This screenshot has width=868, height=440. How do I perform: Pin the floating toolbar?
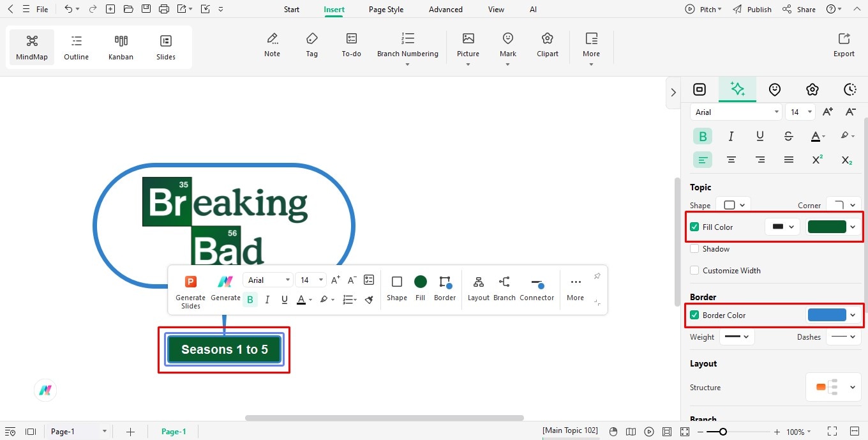click(597, 277)
